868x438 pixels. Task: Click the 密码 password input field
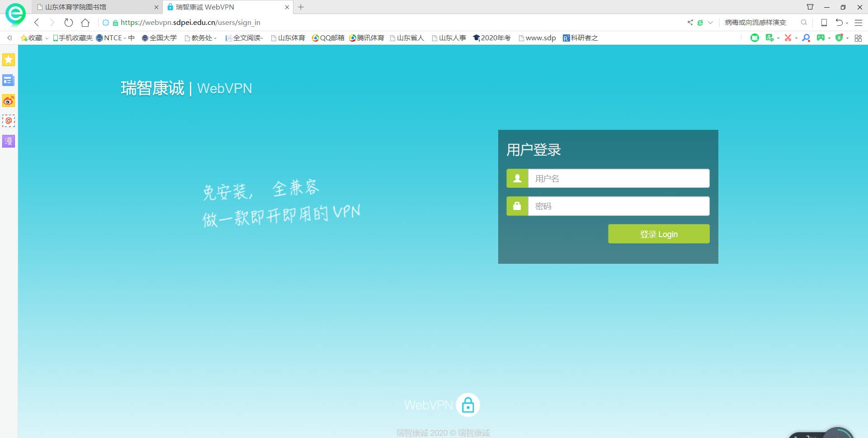pos(618,206)
